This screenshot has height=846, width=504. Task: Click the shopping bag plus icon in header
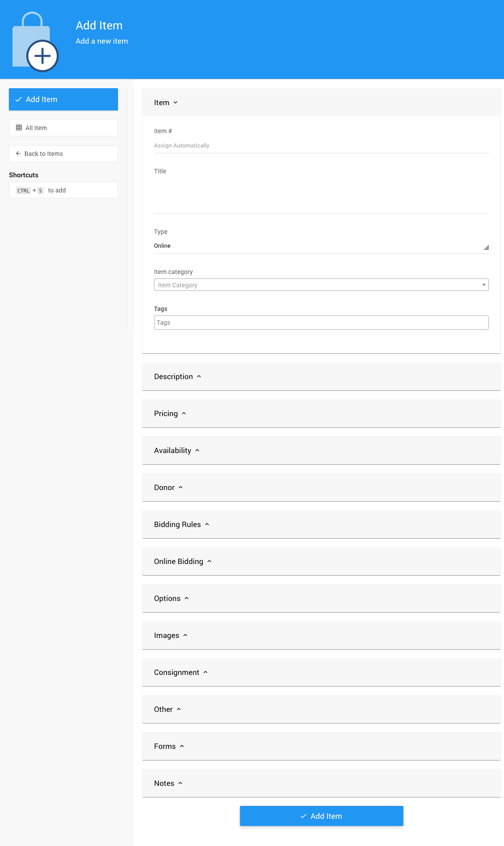click(36, 42)
